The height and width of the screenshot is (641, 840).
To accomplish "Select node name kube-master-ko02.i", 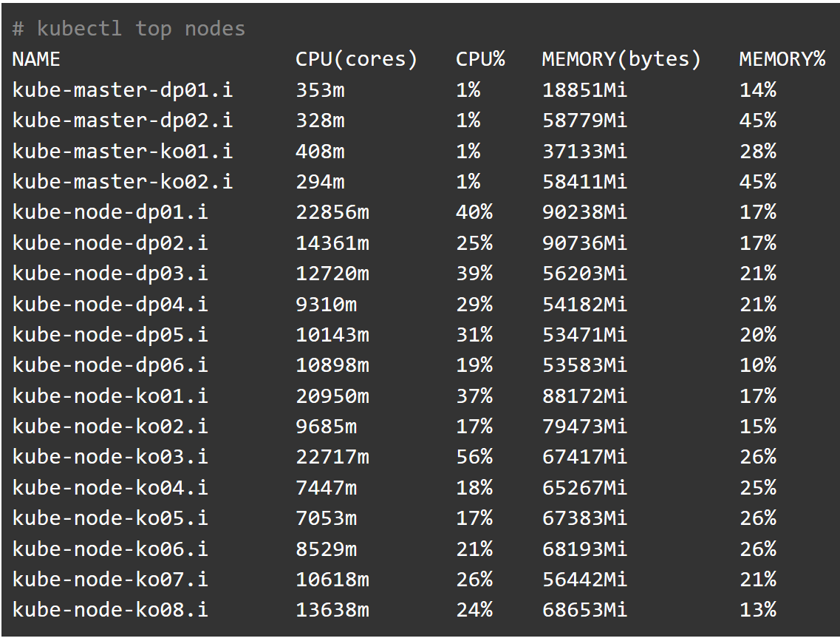I will click(x=123, y=182).
